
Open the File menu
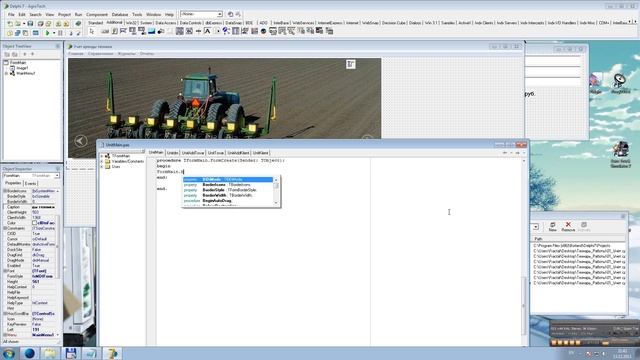pyautogui.click(x=11, y=14)
